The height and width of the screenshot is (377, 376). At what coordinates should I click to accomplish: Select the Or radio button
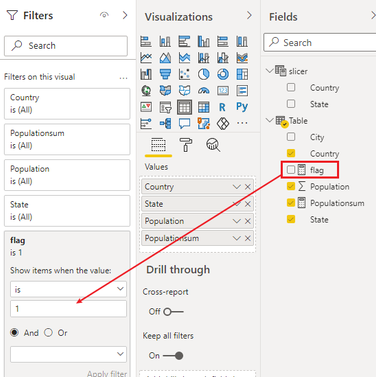click(48, 332)
